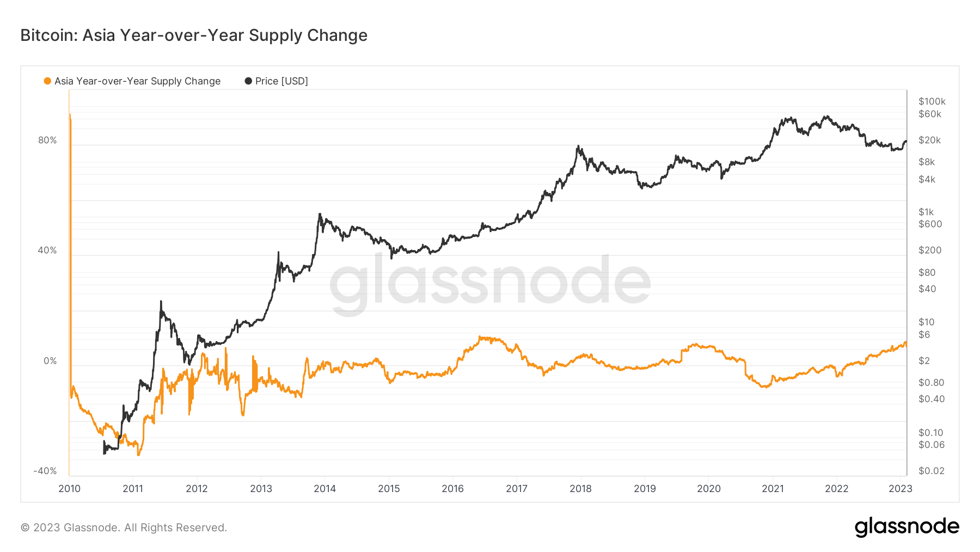Click the 2017 x-axis label

click(x=517, y=489)
